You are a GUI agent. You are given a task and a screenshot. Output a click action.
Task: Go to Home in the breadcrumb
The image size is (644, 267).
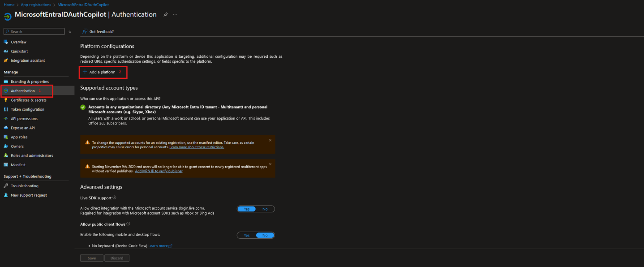[9, 4]
